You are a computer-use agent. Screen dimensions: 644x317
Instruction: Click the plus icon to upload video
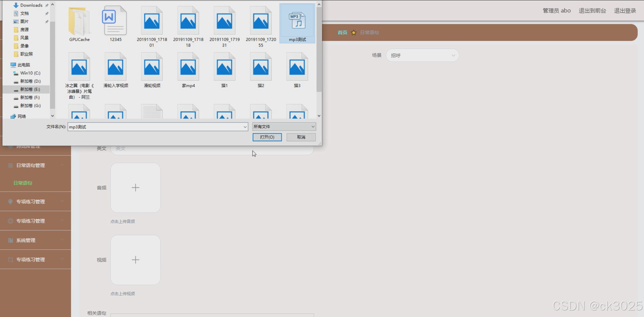tap(135, 260)
